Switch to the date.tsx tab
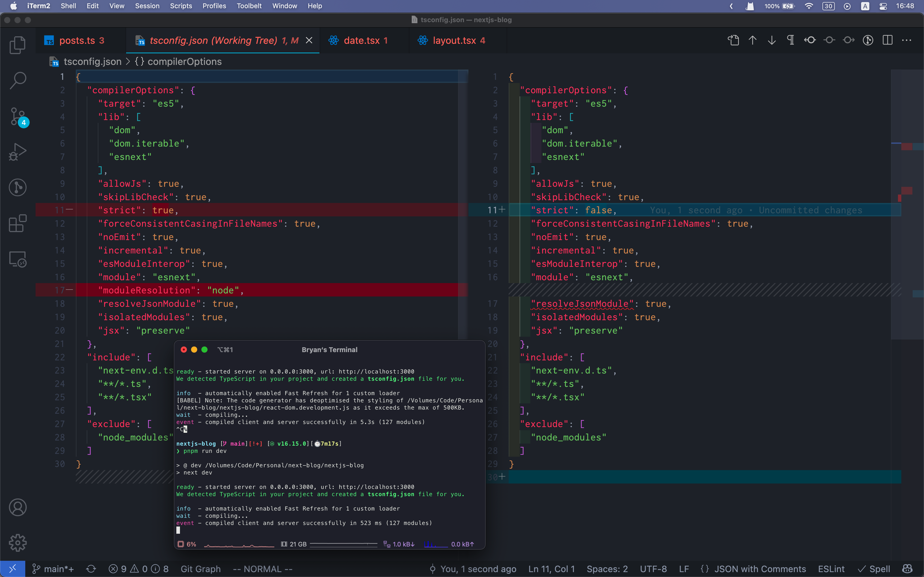This screenshot has width=924, height=577. 359,40
